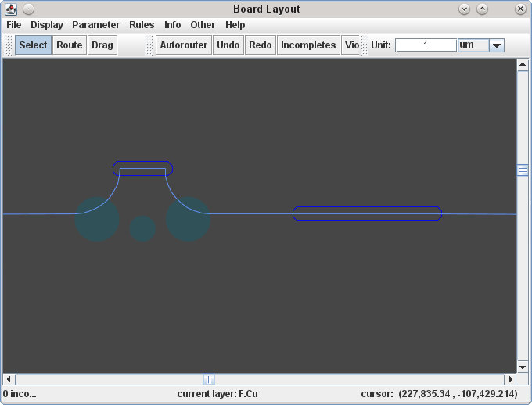The height and width of the screenshot is (405, 532).
Task: Click the toolbar drag handle before Select
Action: pos(9,45)
